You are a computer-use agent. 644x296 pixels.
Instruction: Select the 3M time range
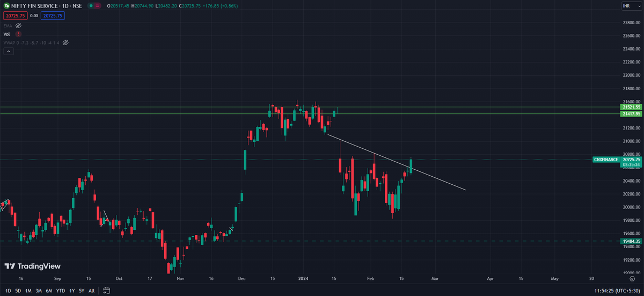[38, 291]
